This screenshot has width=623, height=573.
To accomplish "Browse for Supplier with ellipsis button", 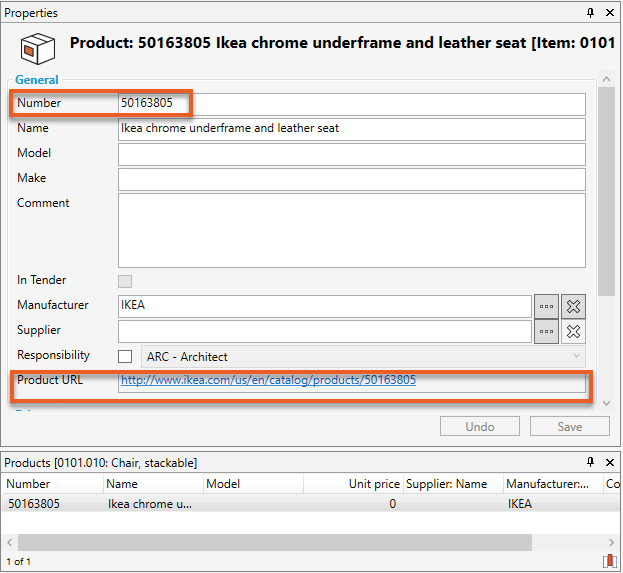I will coord(546,331).
